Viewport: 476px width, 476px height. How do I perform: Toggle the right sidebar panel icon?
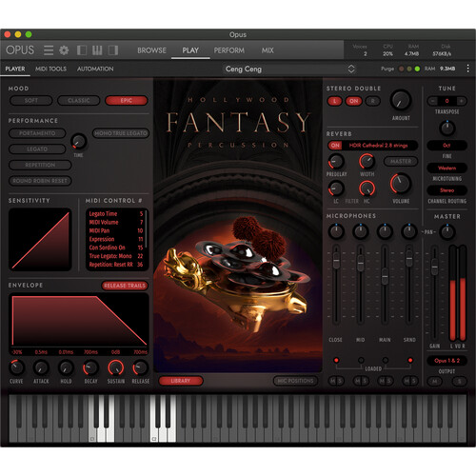(x=113, y=50)
